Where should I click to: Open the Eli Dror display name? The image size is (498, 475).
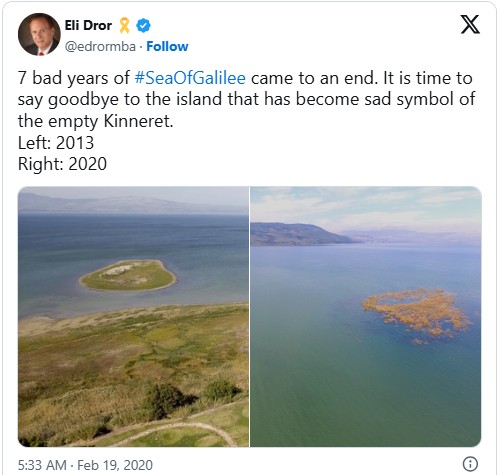pos(88,25)
